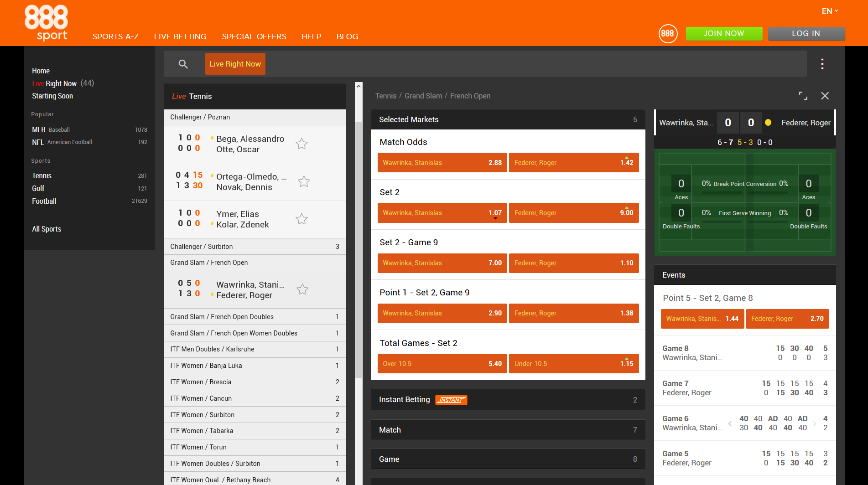Image resolution: width=868 pixels, height=485 pixels.
Task: Expand the Instant Betting section
Action: point(508,400)
